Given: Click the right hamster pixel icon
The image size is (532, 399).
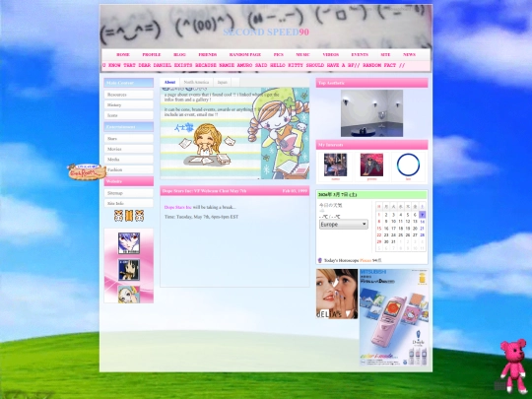Looking at the screenshot, I should click(140, 216).
